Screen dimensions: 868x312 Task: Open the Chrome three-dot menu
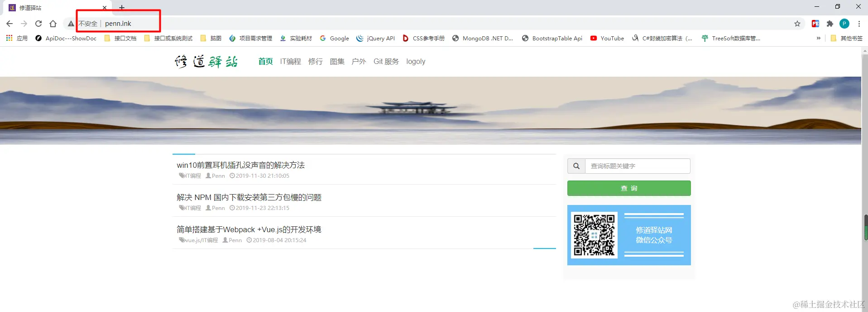859,24
